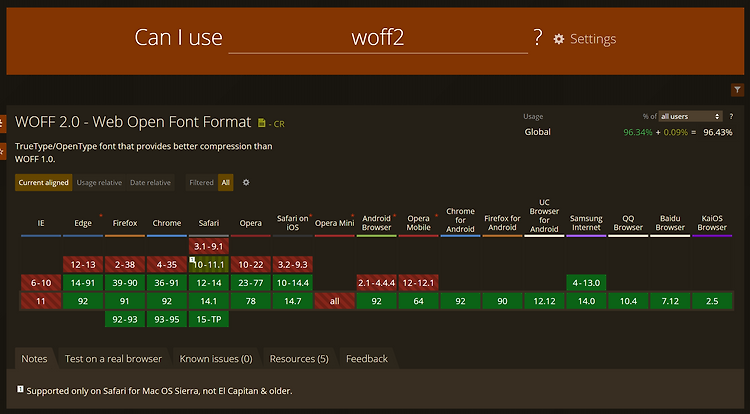The width and height of the screenshot is (750, 414).
Task: Click Safari 15-TP cell
Action: pyautogui.click(x=209, y=319)
